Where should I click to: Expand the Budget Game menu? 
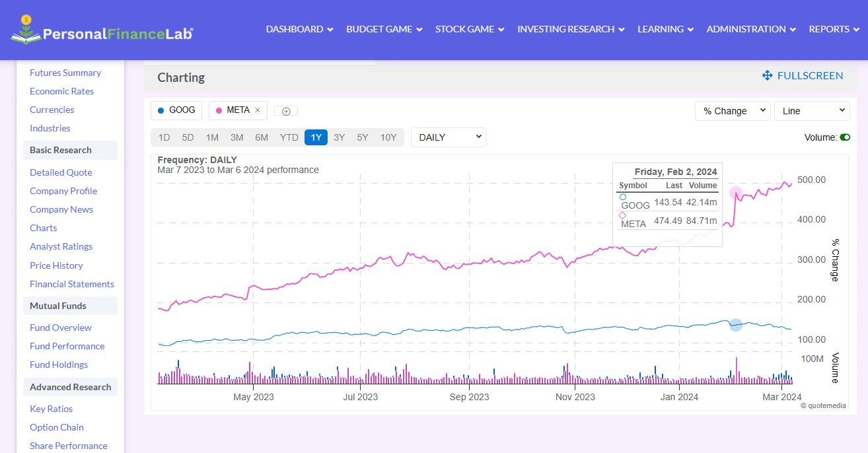(x=384, y=29)
